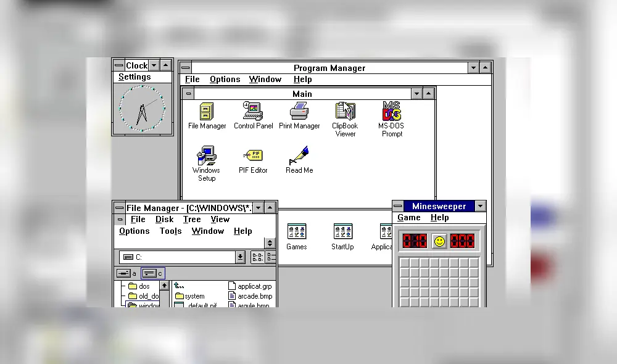This screenshot has width=617, height=364.
Task: Open the PIF Editor icon
Action: 253,156
